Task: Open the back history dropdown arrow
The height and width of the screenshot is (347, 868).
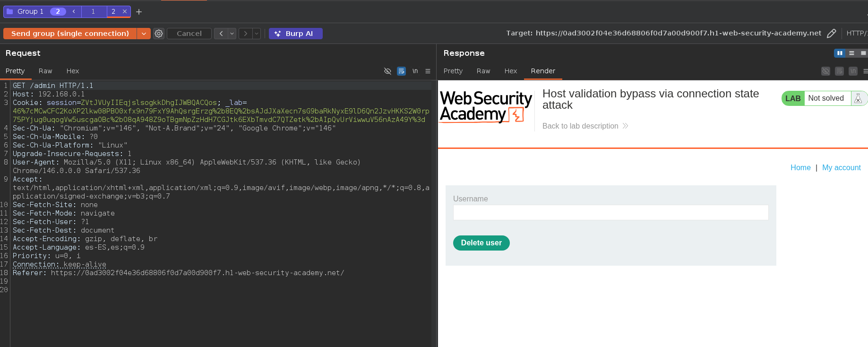Action: click(232, 34)
